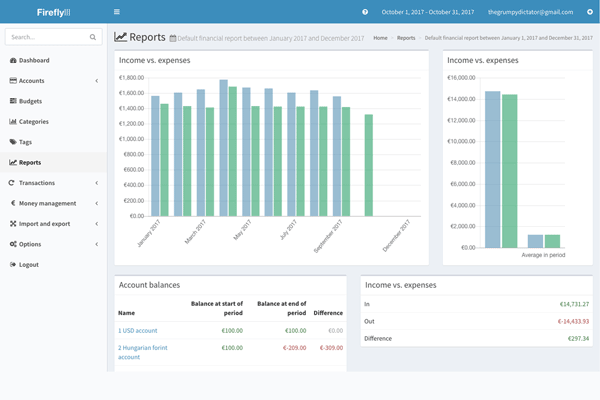Expand Import and export submenu
Image resolution: width=600 pixels, height=400 pixels.
coord(44,223)
